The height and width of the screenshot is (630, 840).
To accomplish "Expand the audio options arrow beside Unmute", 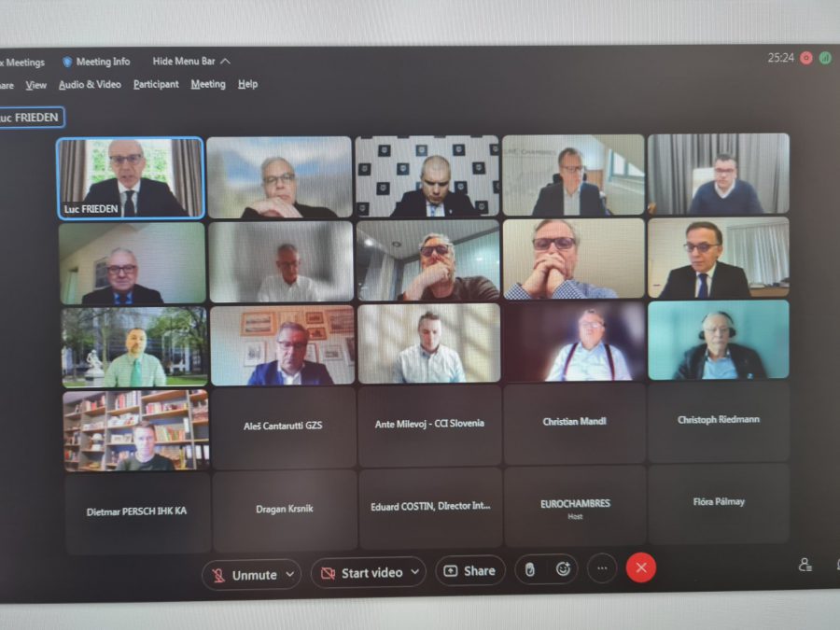I will click(289, 574).
